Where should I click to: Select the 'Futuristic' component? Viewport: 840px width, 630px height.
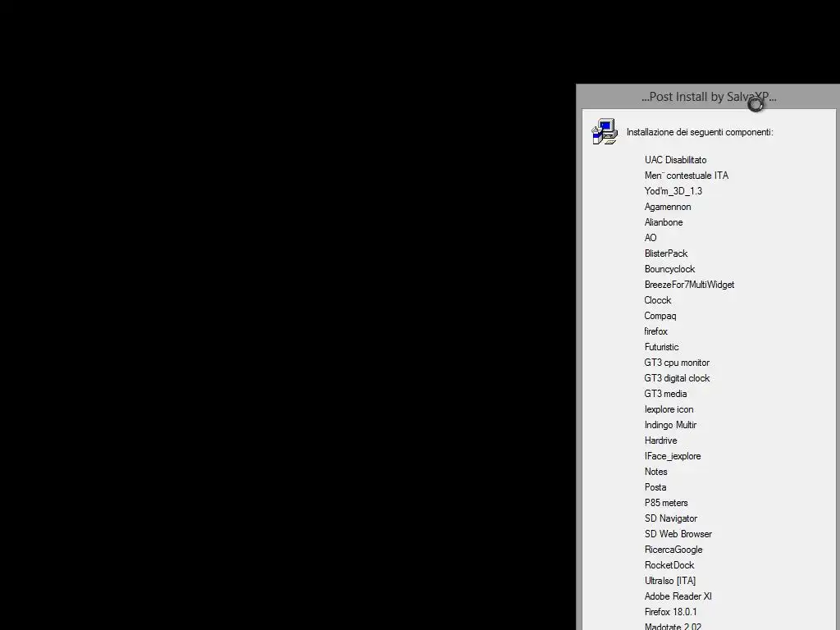click(662, 347)
